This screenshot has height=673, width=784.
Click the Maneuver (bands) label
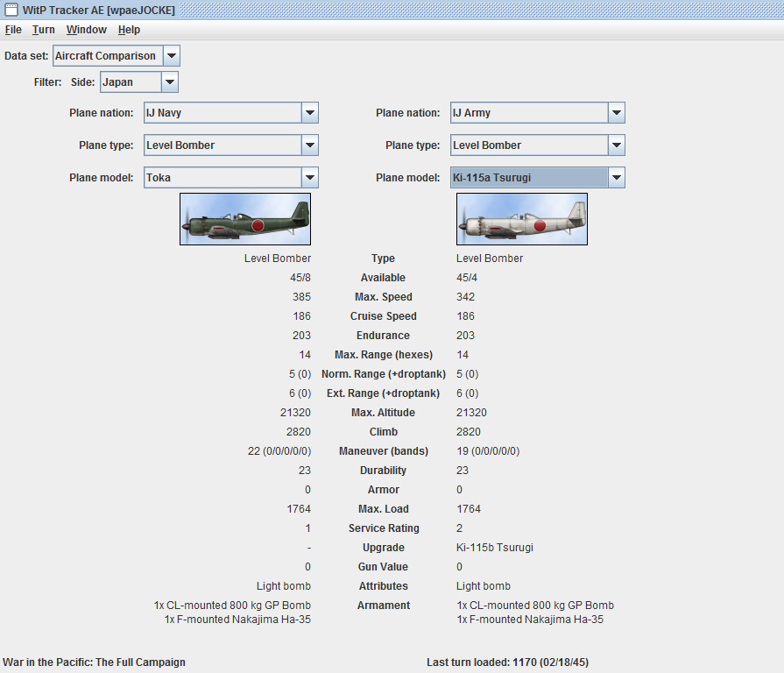click(384, 451)
